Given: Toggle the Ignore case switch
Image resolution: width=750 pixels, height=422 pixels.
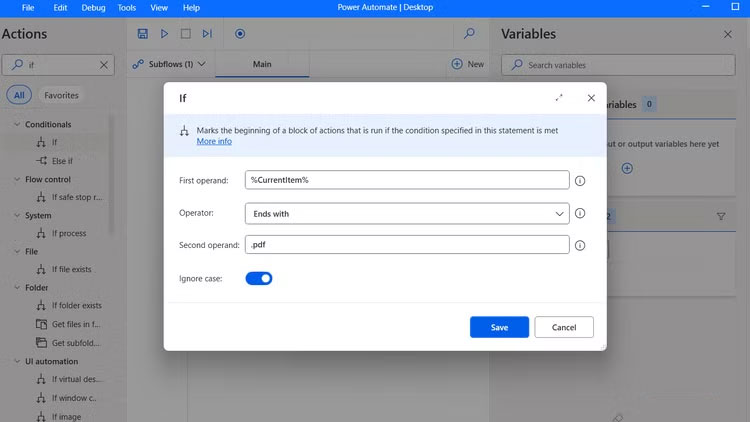Looking at the screenshot, I should tap(259, 278).
